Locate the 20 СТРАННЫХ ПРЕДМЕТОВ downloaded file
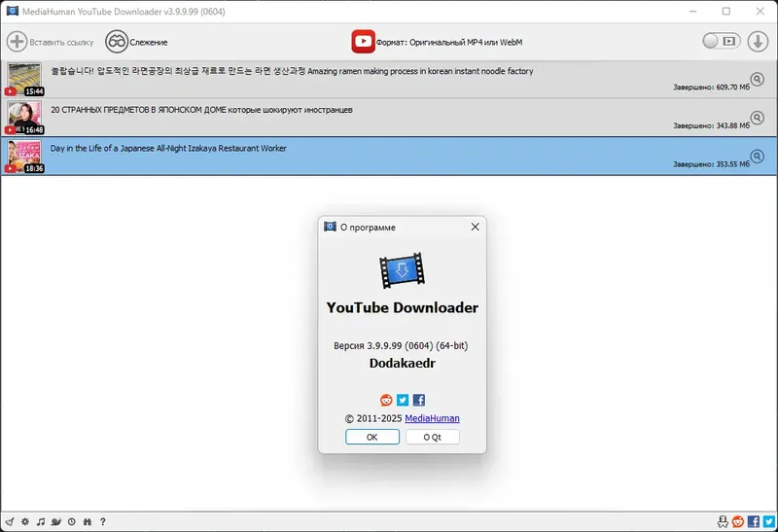This screenshot has height=532, width=778. [758, 118]
